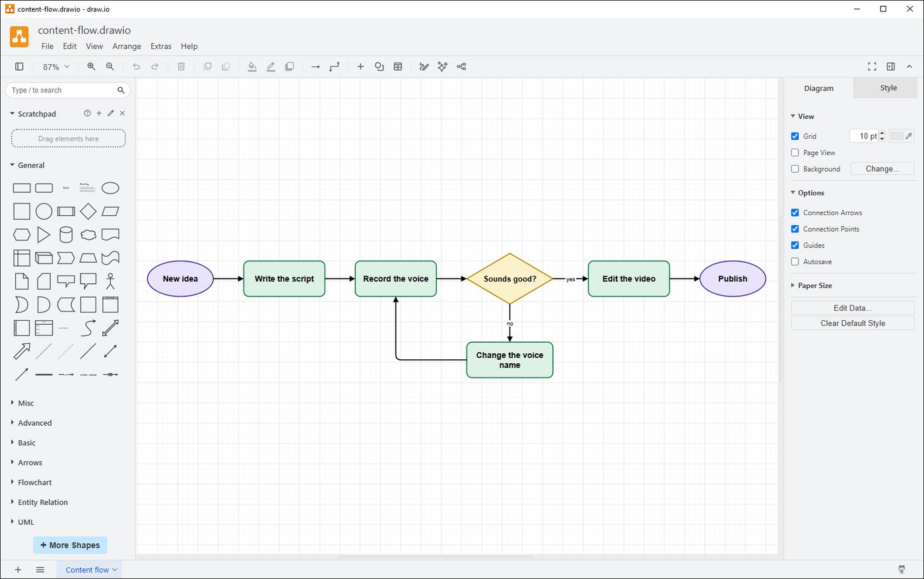Click the collapse toolbar chevron icon
924x579 pixels.
[909, 67]
